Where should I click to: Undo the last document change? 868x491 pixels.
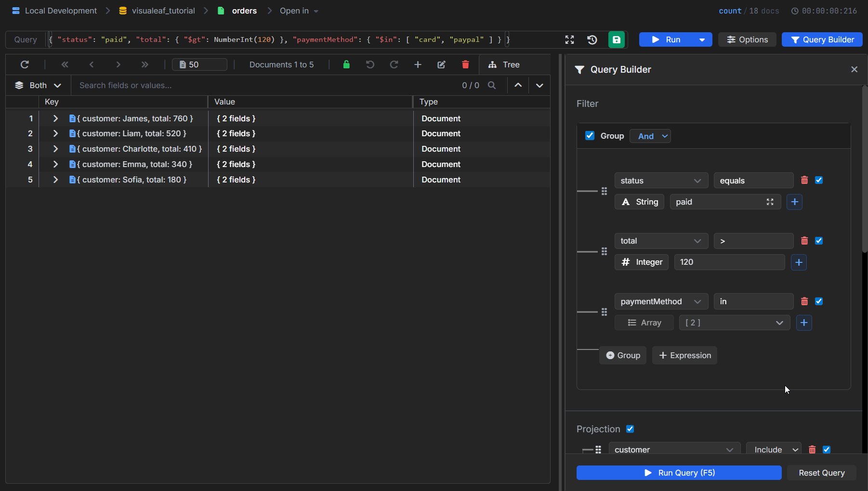[x=370, y=65]
